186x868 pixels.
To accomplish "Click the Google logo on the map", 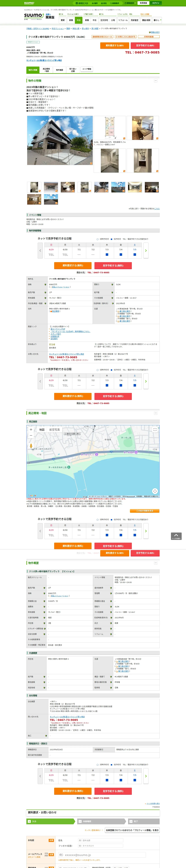I will [x=32, y=496].
